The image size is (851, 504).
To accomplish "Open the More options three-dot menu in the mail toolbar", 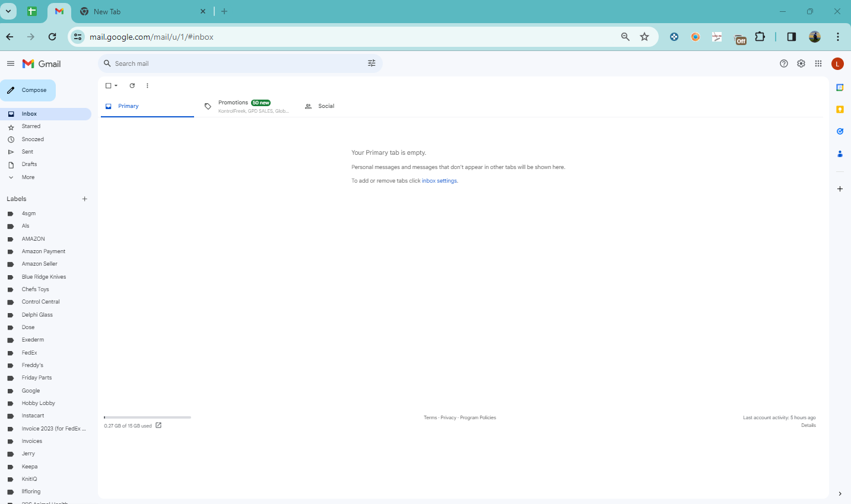I will pos(147,85).
